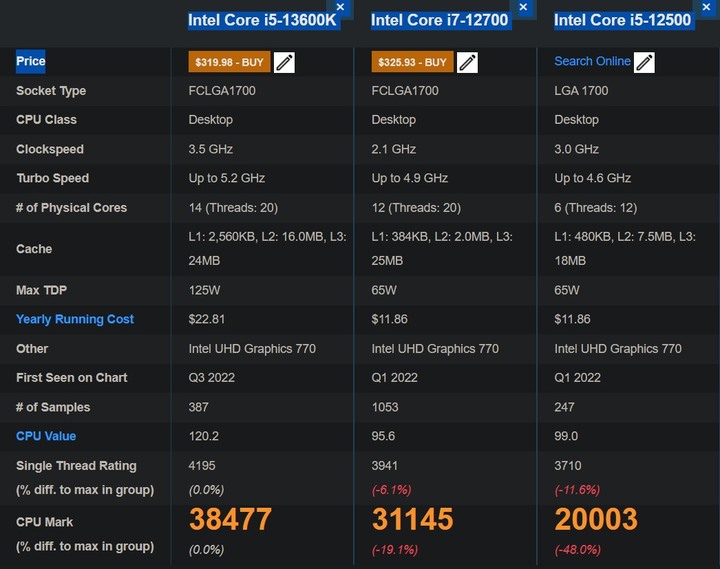Image resolution: width=720 pixels, height=569 pixels.
Task: Select the highlighted Price row label
Action: (31, 61)
